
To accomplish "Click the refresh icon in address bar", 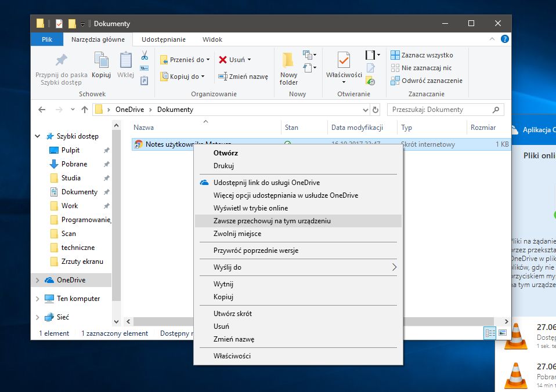I will (376, 110).
